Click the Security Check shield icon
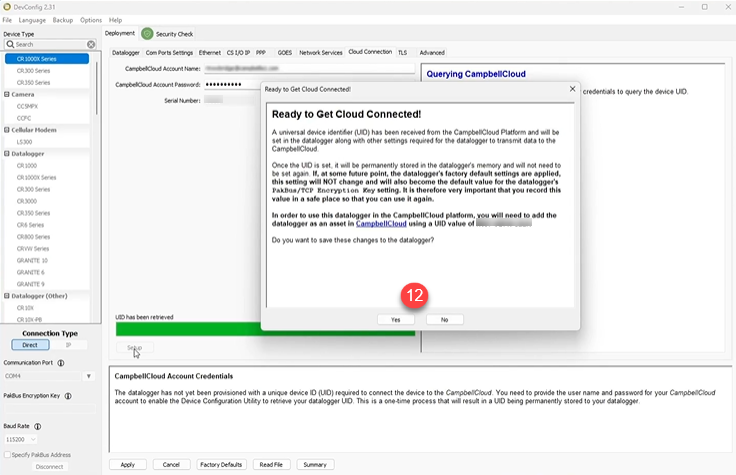The width and height of the screenshot is (736, 475). [x=147, y=34]
